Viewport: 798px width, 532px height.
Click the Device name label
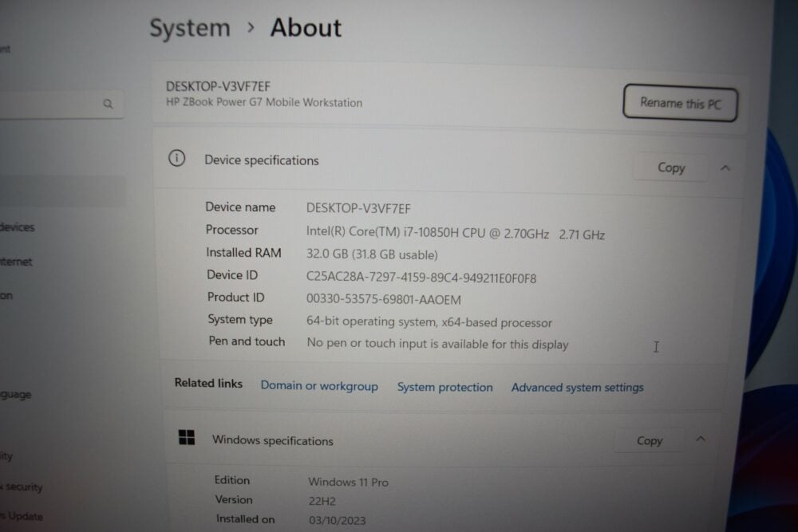240,207
